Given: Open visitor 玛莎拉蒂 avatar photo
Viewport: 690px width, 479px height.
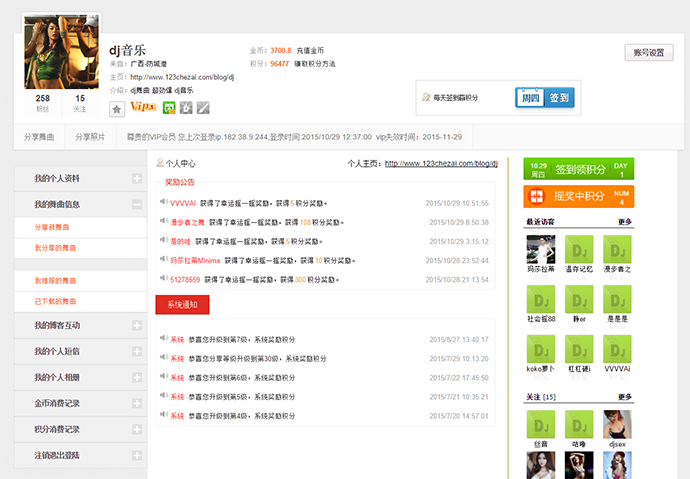Looking at the screenshot, I should point(540,249).
